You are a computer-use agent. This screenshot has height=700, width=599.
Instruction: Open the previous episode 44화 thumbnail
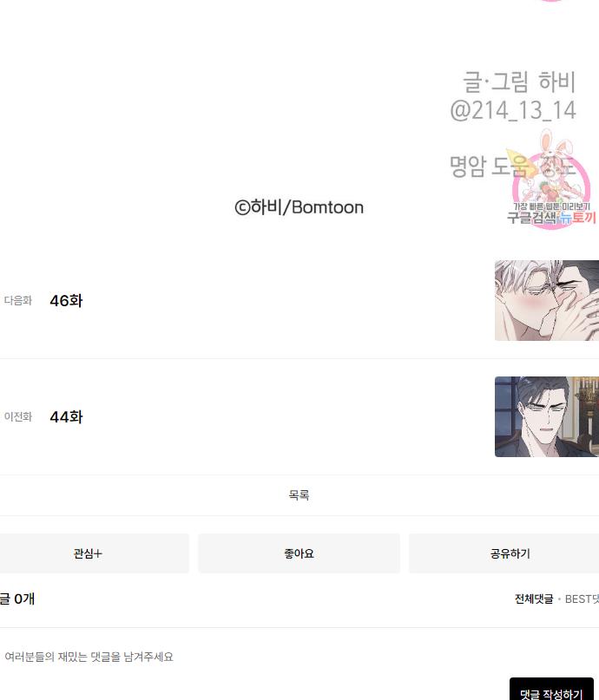(547, 416)
